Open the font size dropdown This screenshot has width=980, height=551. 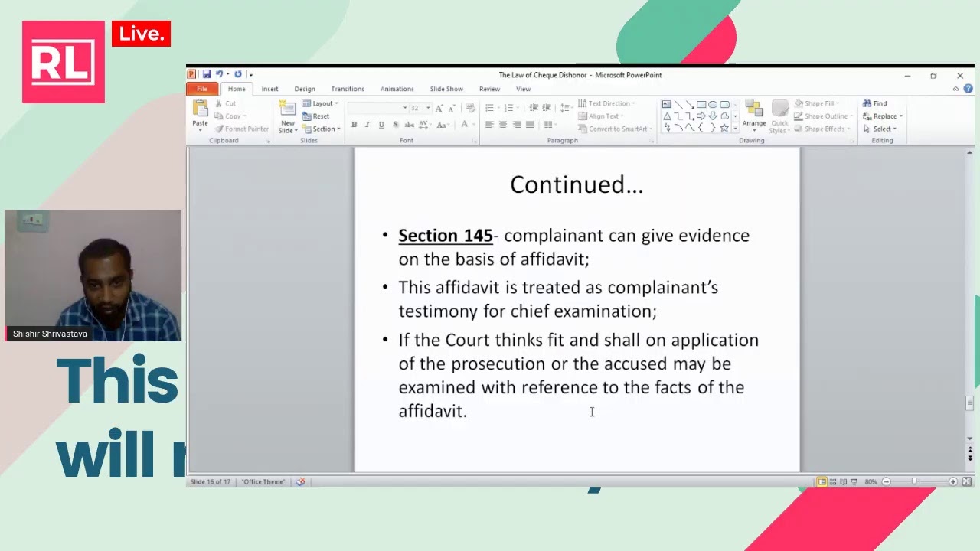(x=428, y=108)
